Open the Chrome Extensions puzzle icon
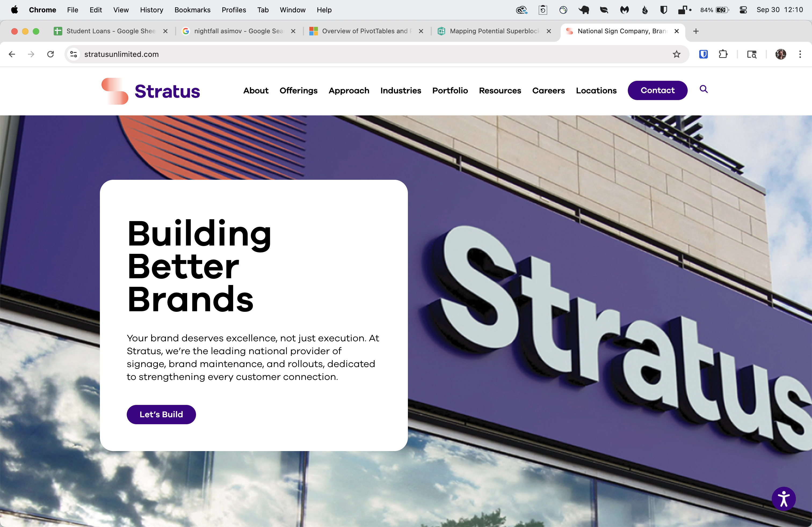Viewport: 812px width, 527px height. click(x=723, y=54)
